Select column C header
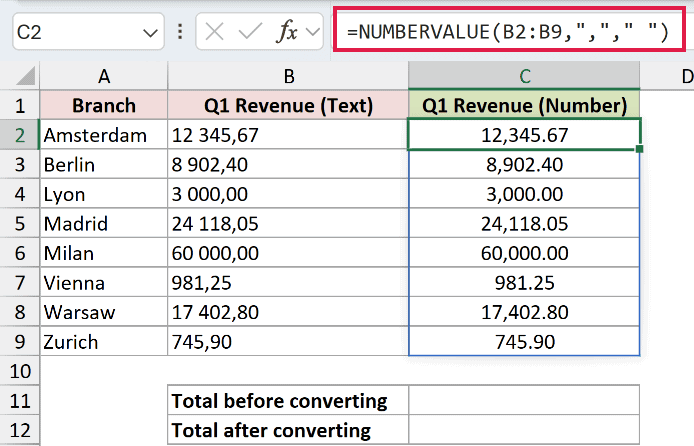 [x=524, y=76]
